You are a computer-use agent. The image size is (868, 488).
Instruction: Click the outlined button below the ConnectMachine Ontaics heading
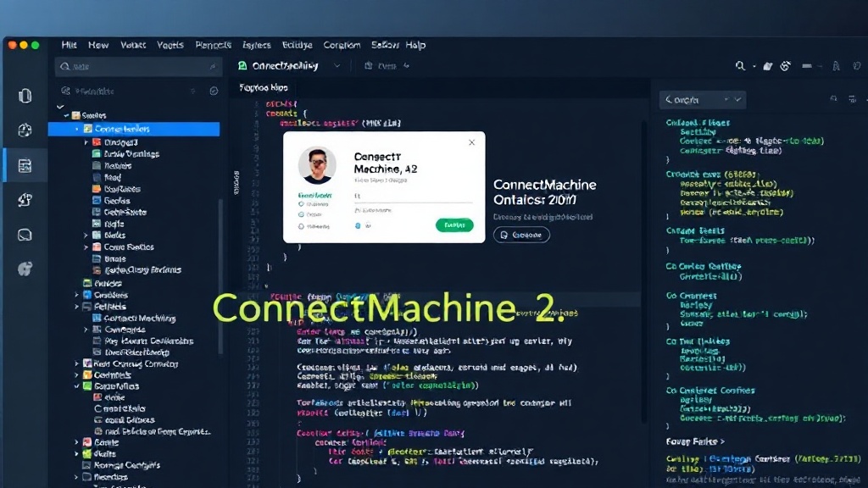521,235
